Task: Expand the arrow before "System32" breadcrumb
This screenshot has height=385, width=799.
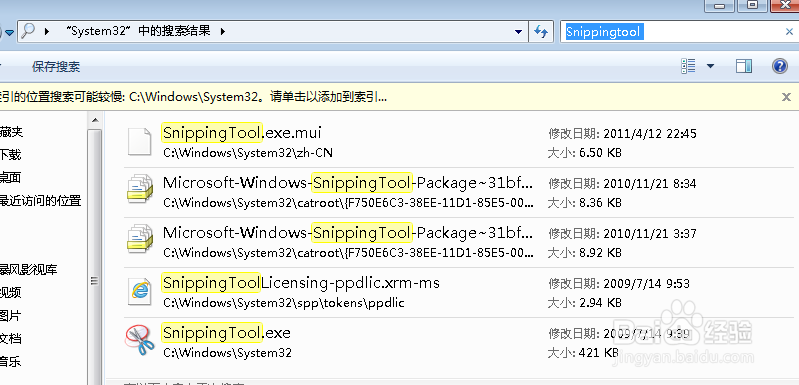Action: pos(47,32)
